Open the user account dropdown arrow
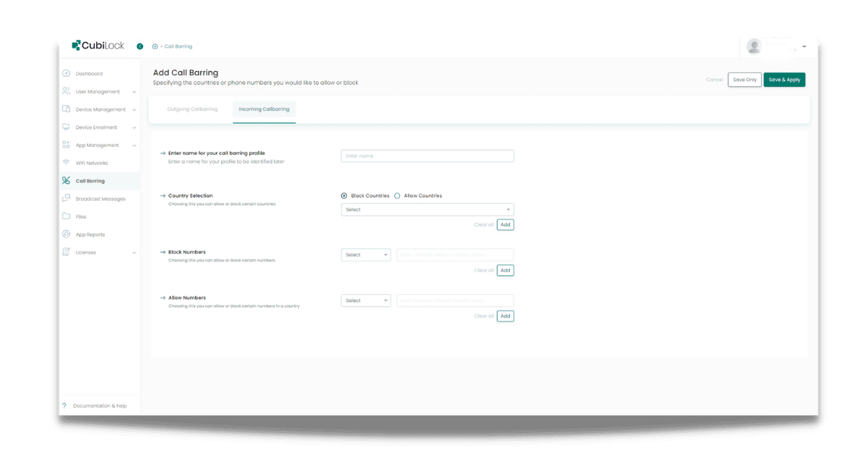868x454 pixels. pyautogui.click(x=804, y=46)
